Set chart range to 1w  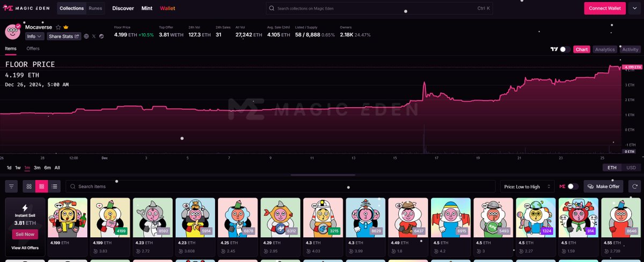(18, 168)
